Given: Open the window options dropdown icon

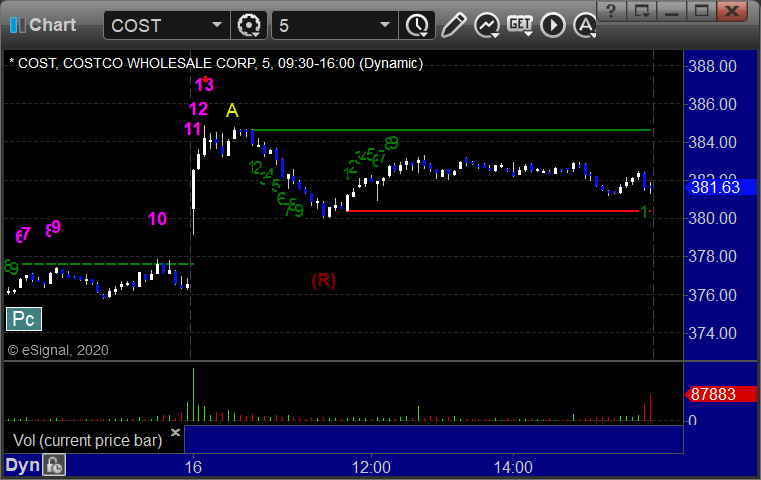Looking at the screenshot, I should coord(642,11).
